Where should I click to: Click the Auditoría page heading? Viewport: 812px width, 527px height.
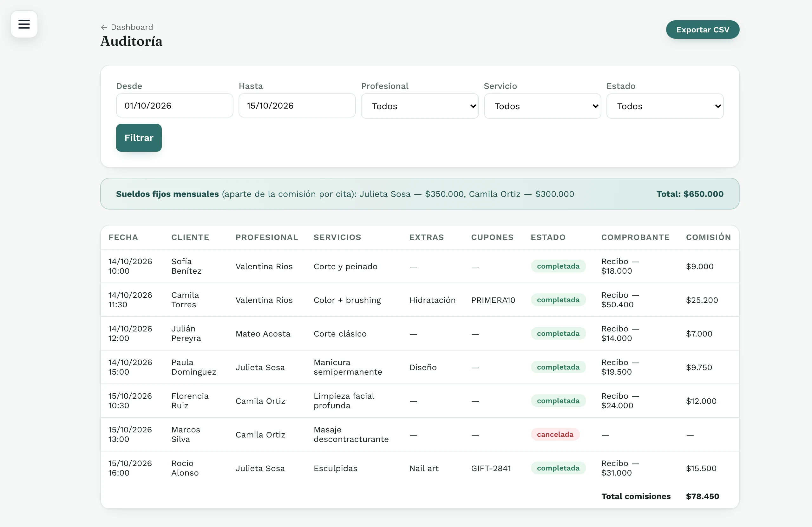click(131, 41)
